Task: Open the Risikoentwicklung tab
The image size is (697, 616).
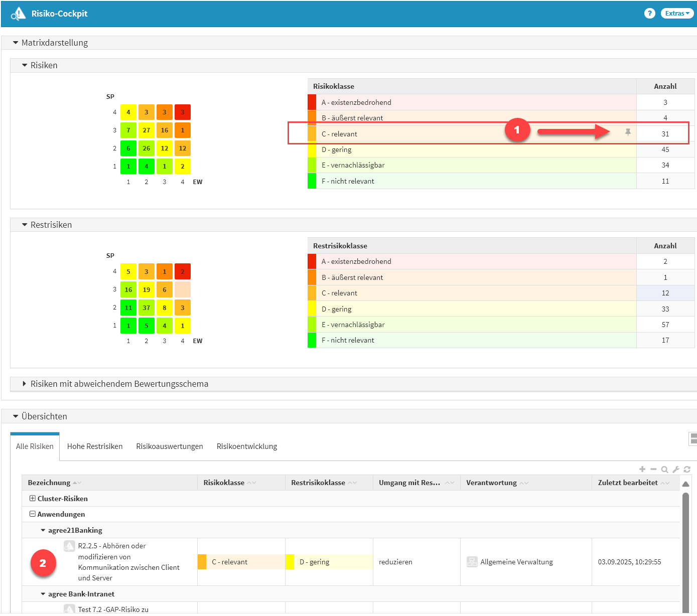Action: pos(246,446)
